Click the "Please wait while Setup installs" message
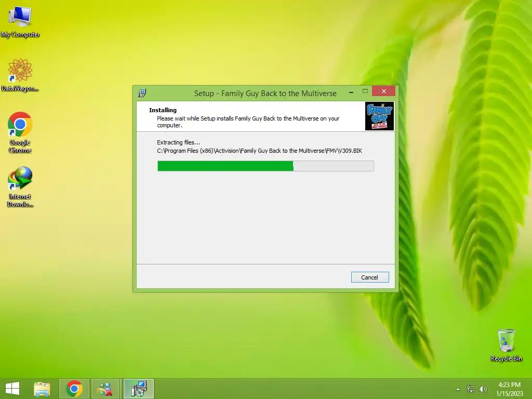This screenshot has width=532, height=399. 248,122
